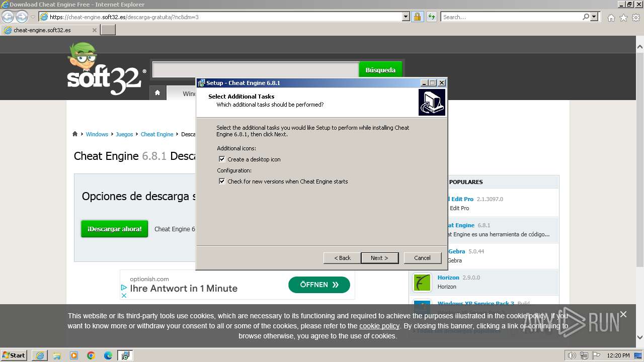
Task: Click ¡Descargar ahora! button
Action: (115, 229)
